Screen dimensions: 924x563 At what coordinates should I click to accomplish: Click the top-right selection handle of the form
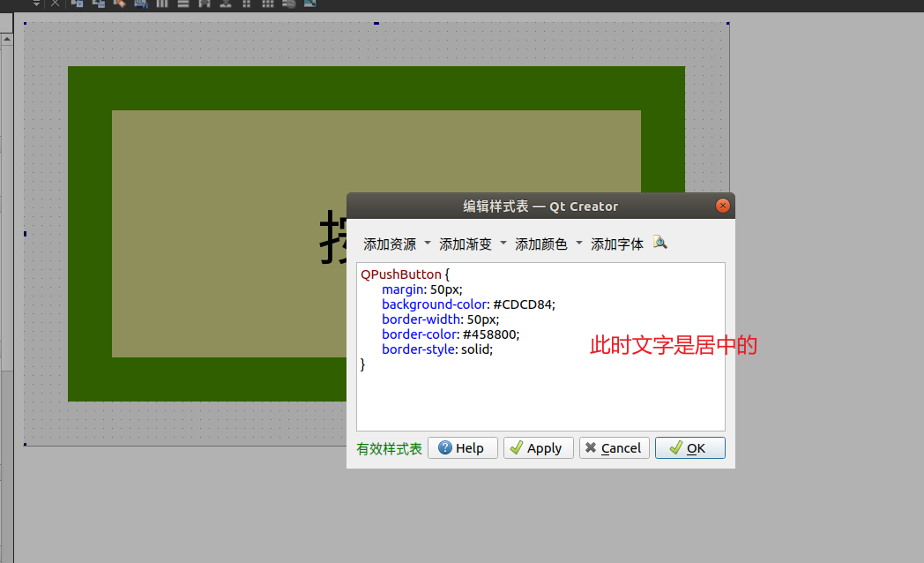(x=727, y=23)
